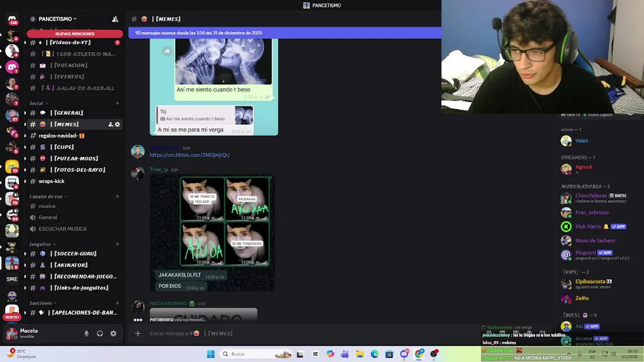
Task: Open wraps-kick channel
Action: pyautogui.click(x=75, y=181)
